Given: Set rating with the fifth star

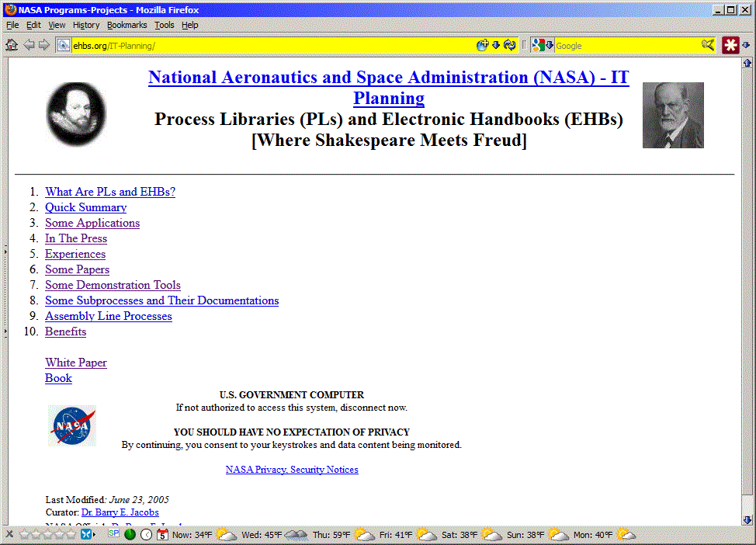Looking at the screenshot, I should 71,534.
